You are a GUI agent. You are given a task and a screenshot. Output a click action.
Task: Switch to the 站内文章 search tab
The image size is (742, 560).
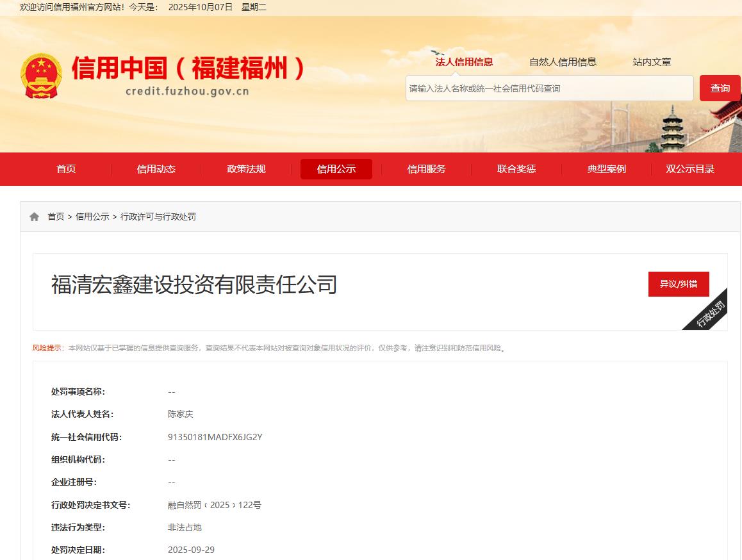tap(652, 62)
